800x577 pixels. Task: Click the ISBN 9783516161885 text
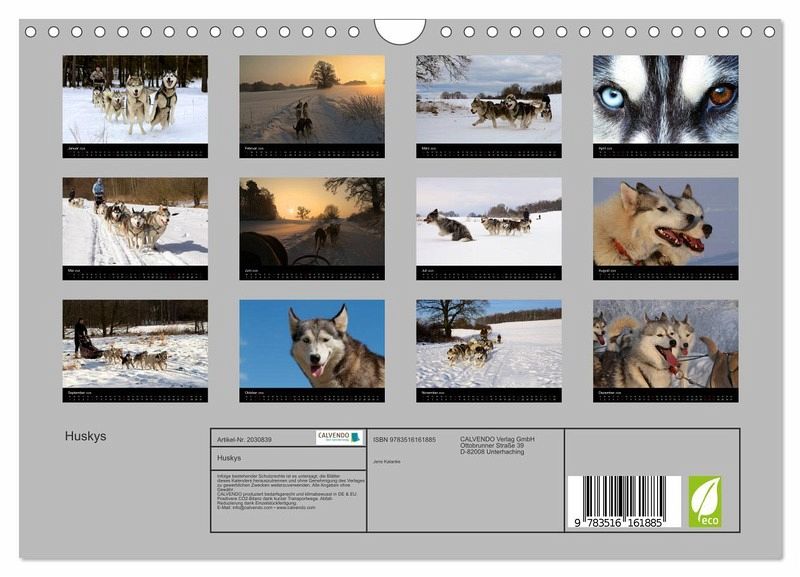tap(404, 439)
